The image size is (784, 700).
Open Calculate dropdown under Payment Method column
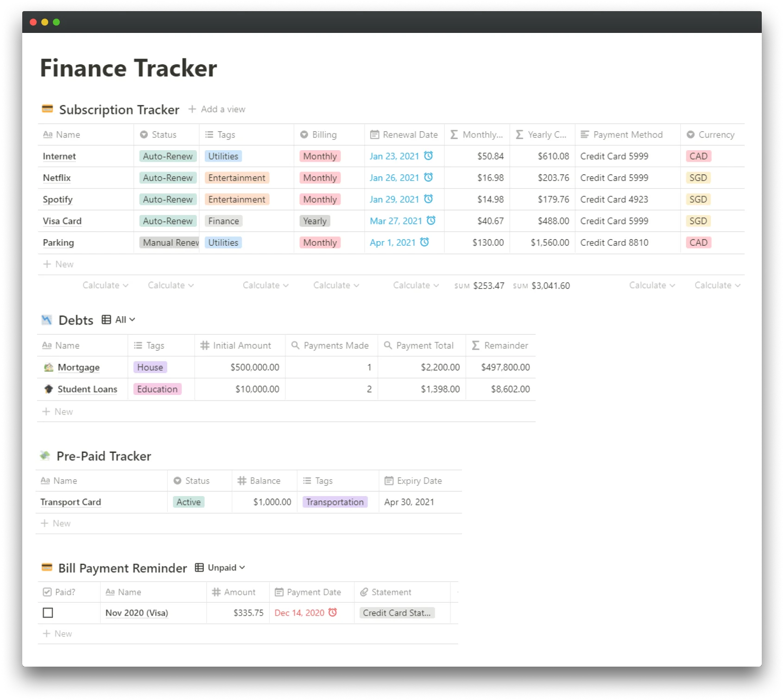pos(652,285)
